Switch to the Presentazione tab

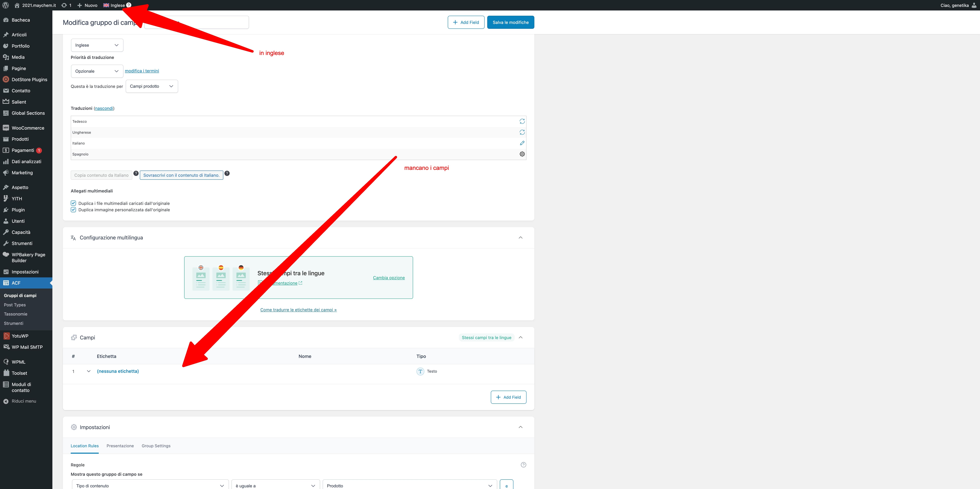pyautogui.click(x=120, y=446)
